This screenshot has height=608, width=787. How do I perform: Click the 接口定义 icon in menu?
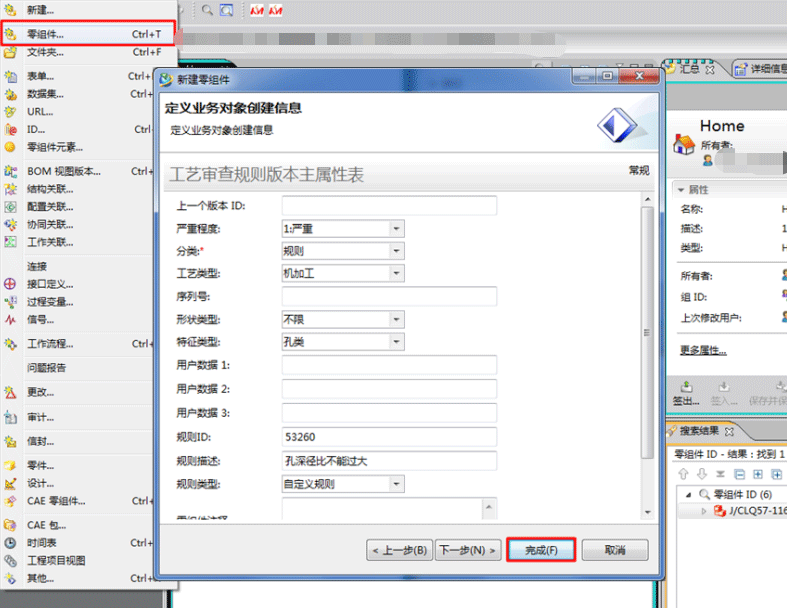10,284
